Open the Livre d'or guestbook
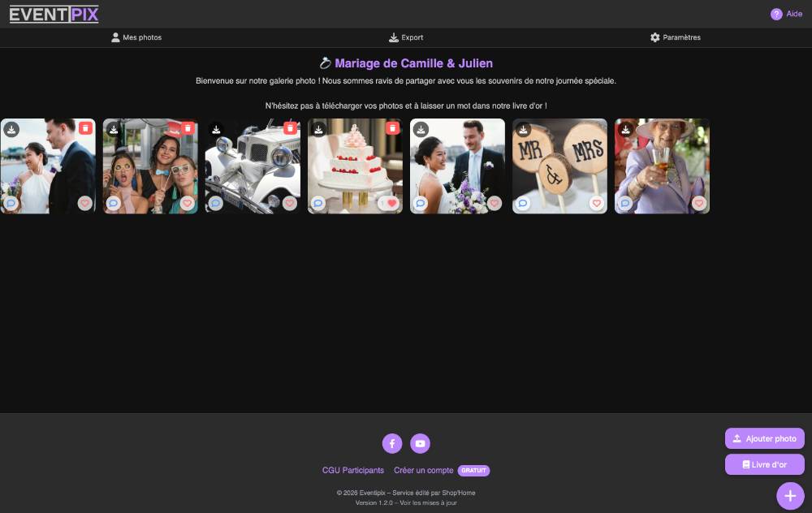Screen dimensions: 812x513 (764, 464)
